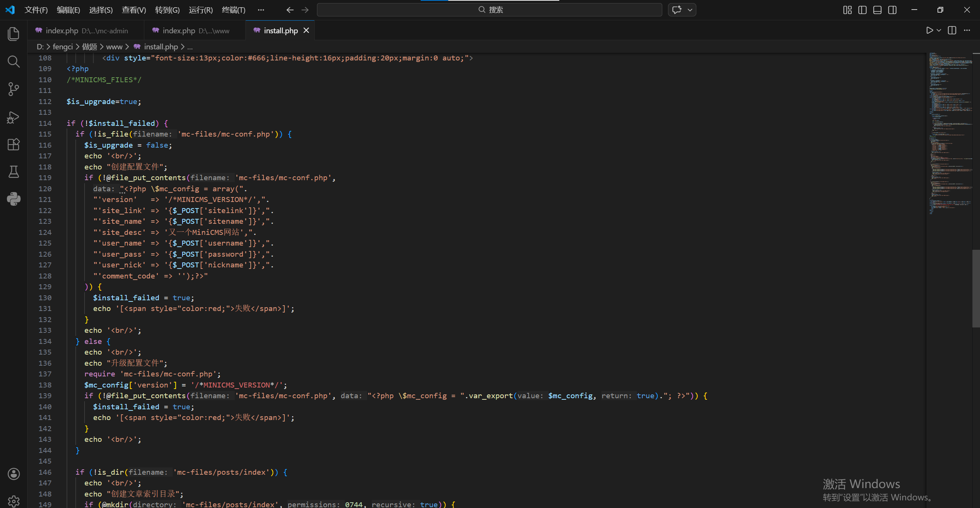Open the Search view in sidebar
The width and height of the screenshot is (980, 508).
(x=13, y=62)
